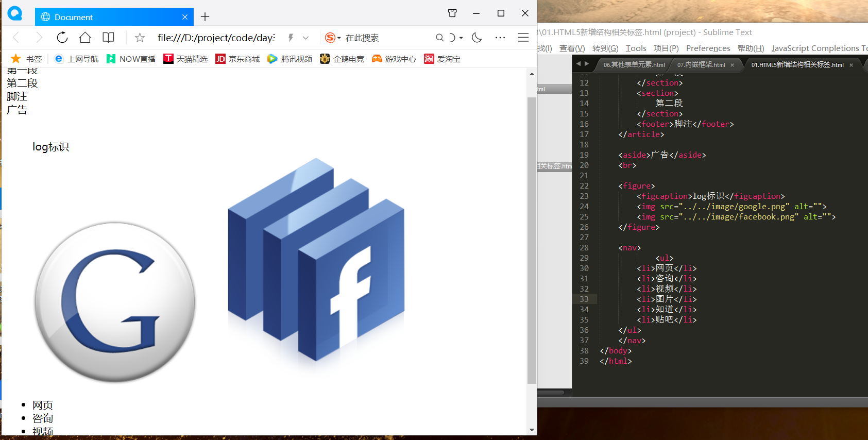
Task: Click the page scrollbar down arrow
Action: tap(532, 430)
